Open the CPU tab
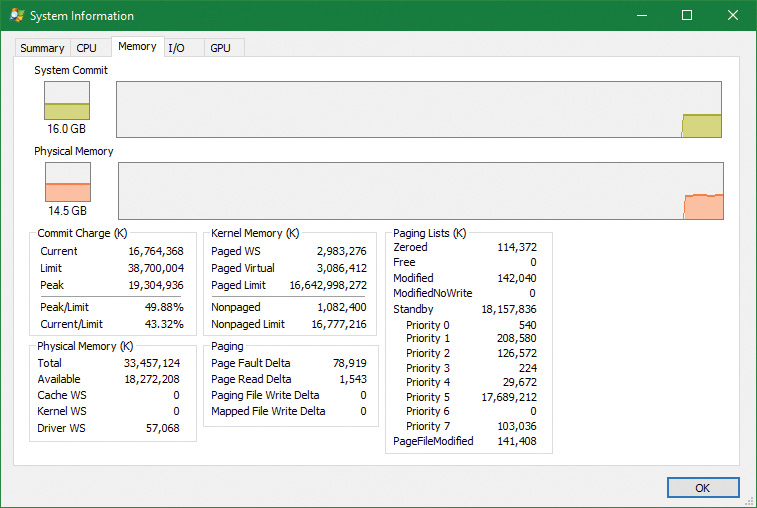The height and width of the screenshot is (508, 757). click(87, 48)
